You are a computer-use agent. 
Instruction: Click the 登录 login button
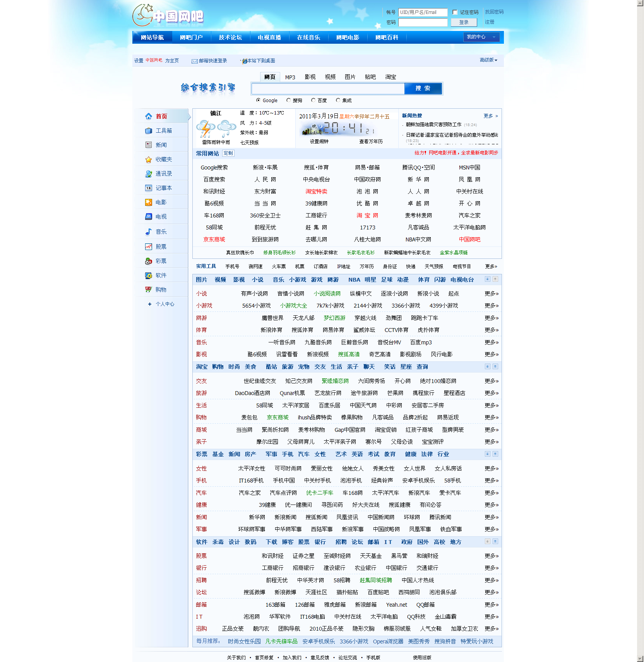(x=464, y=22)
